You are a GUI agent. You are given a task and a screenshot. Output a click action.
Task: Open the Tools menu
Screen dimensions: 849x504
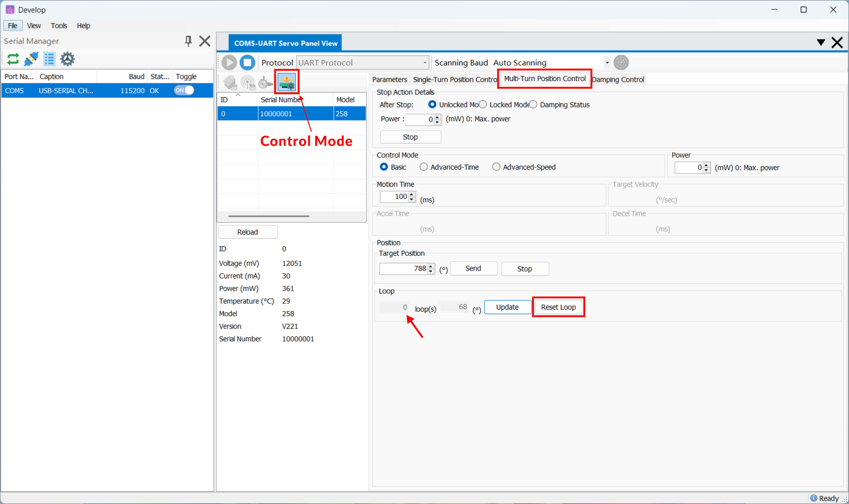coord(59,26)
